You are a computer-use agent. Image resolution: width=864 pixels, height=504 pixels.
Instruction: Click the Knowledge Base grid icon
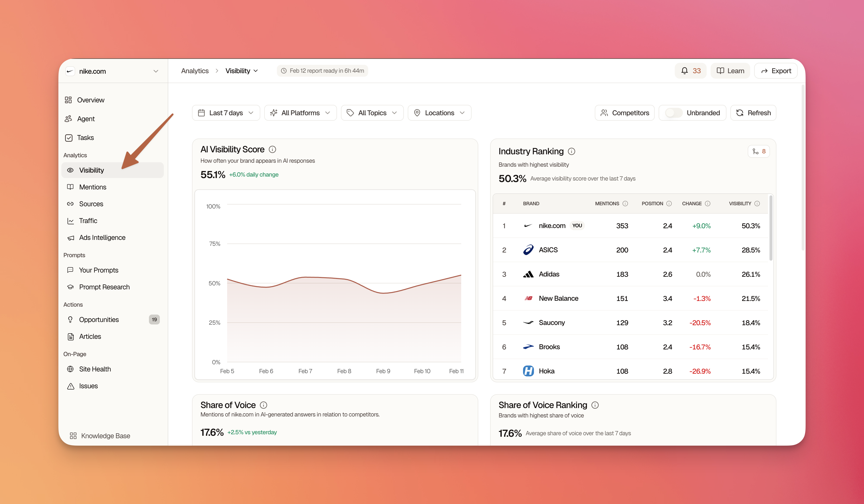tap(73, 436)
